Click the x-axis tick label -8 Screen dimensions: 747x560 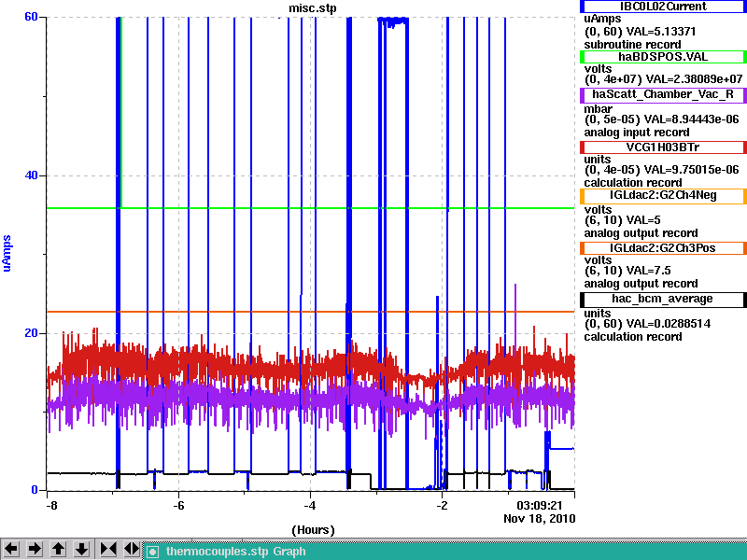pyautogui.click(x=51, y=505)
